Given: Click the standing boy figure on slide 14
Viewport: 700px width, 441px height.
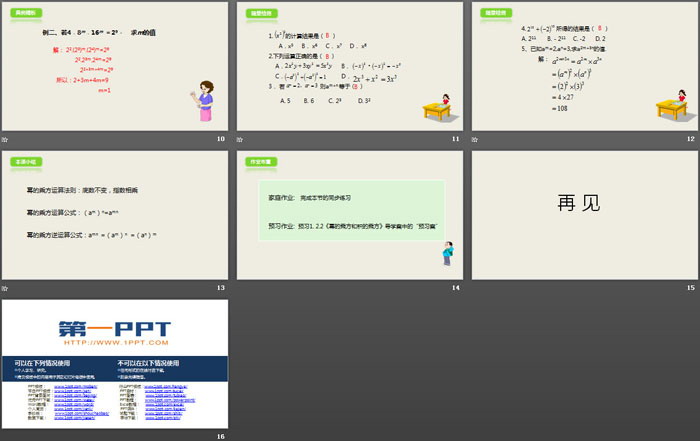Looking at the screenshot, I should click(447, 254).
